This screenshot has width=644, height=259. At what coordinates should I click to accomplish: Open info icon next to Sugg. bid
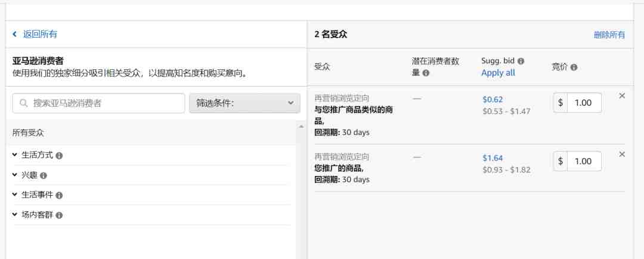click(x=521, y=61)
